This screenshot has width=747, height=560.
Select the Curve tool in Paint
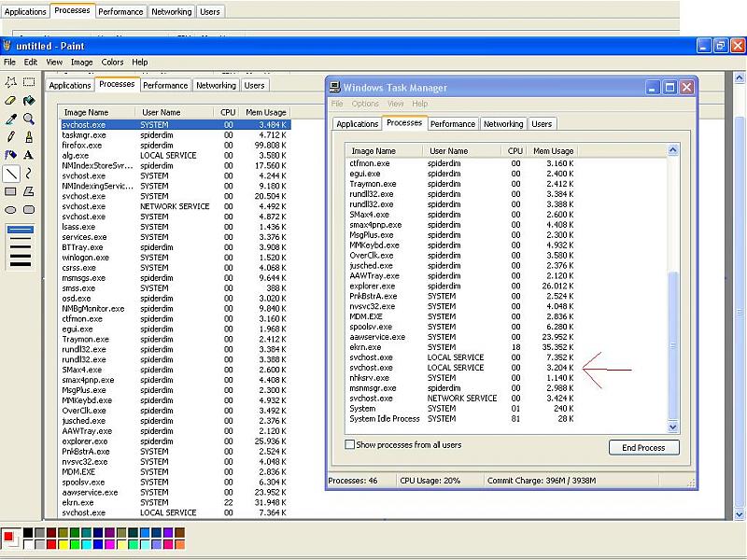29,174
